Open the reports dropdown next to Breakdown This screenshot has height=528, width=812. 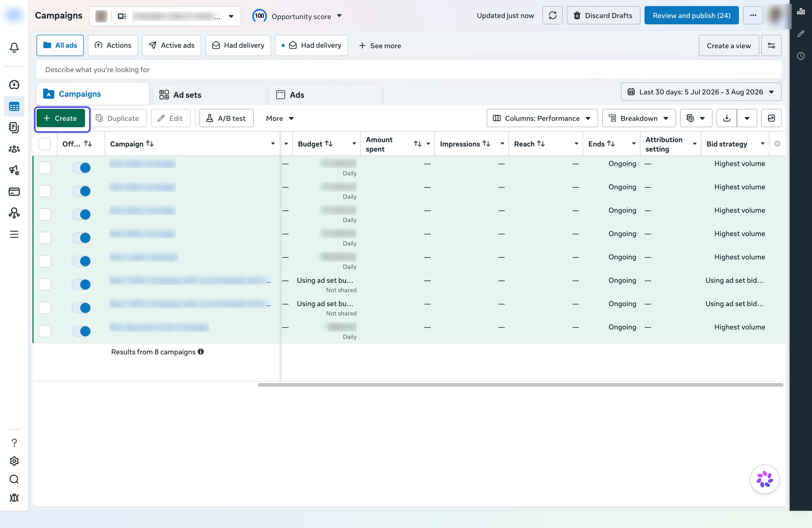696,118
